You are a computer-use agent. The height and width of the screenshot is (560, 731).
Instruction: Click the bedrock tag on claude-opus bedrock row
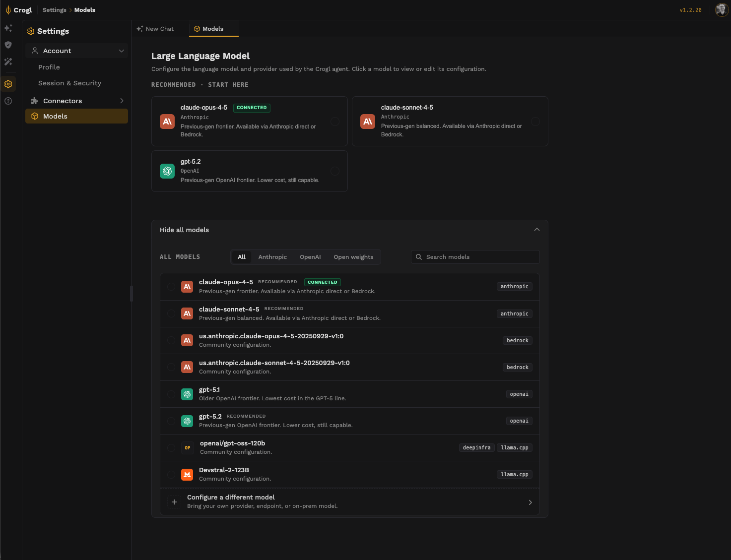[518, 340]
